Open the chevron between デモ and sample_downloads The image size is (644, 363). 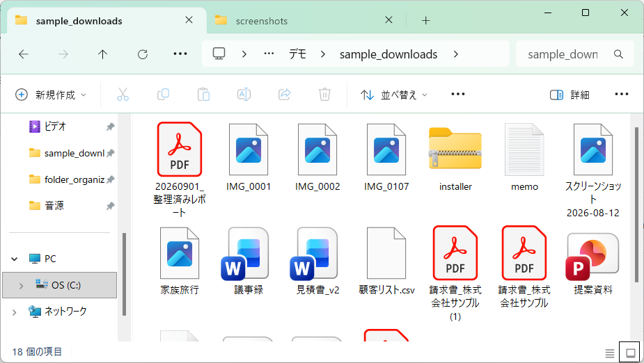pos(323,54)
